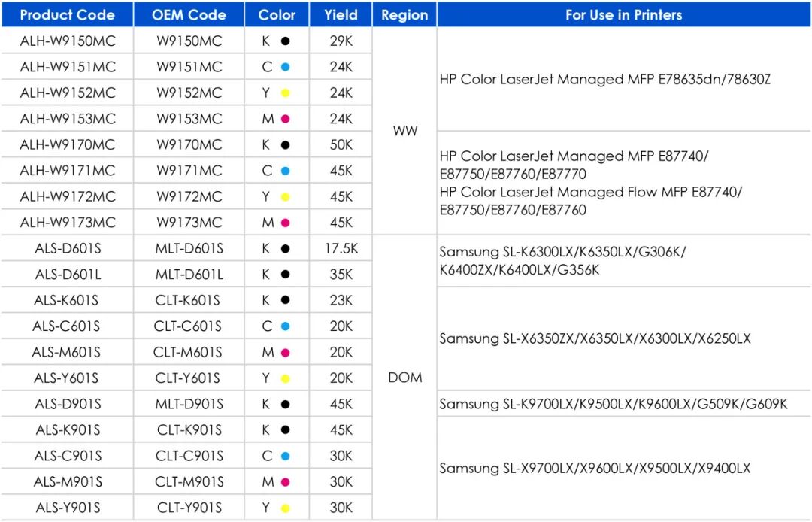Click the DOM region cell

[404, 378]
